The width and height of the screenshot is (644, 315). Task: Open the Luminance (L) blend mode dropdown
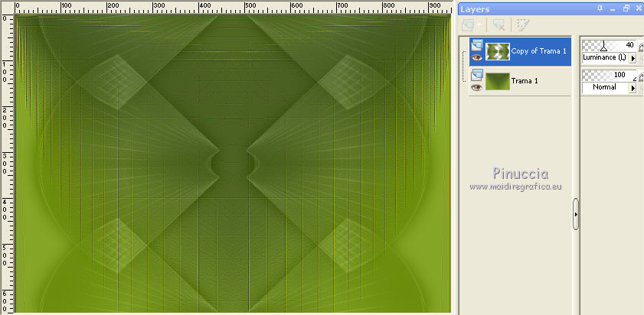coord(633,58)
